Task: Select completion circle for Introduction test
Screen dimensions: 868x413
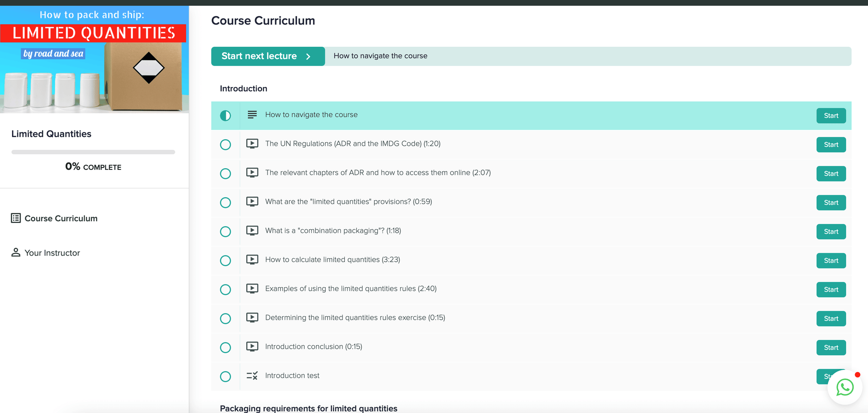Action: (226, 376)
